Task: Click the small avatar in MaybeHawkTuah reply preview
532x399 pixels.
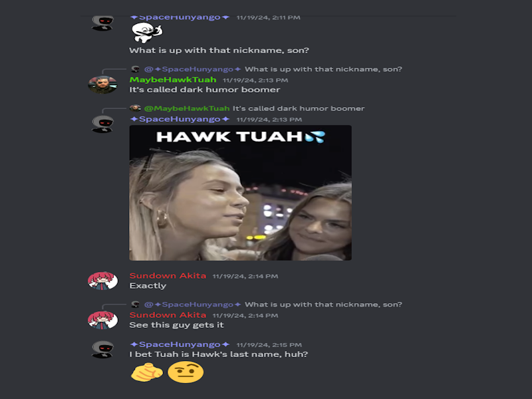Action: pos(135,108)
